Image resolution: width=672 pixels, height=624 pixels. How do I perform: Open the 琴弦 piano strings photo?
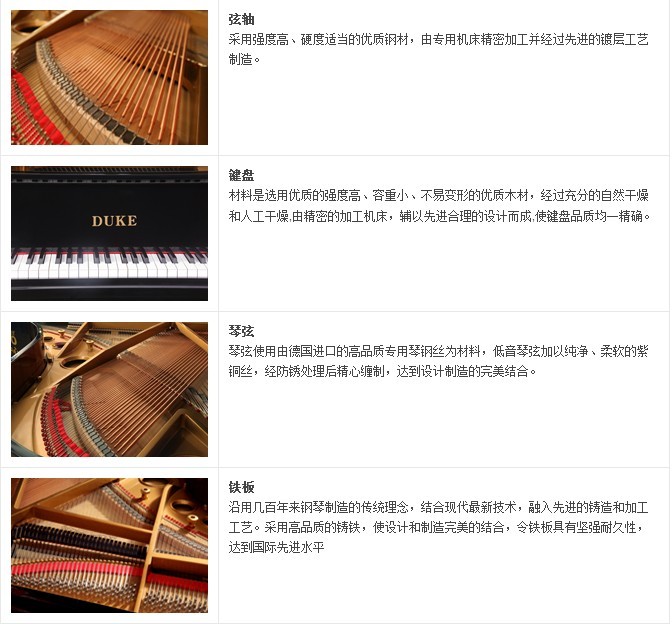pyautogui.click(x=109, y=390)
